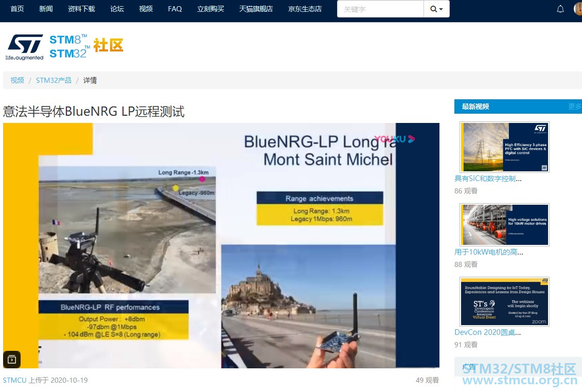This screenshot has height=392, width=582.
Task: Click the 91 观看 count
Action: coord(466,345)
